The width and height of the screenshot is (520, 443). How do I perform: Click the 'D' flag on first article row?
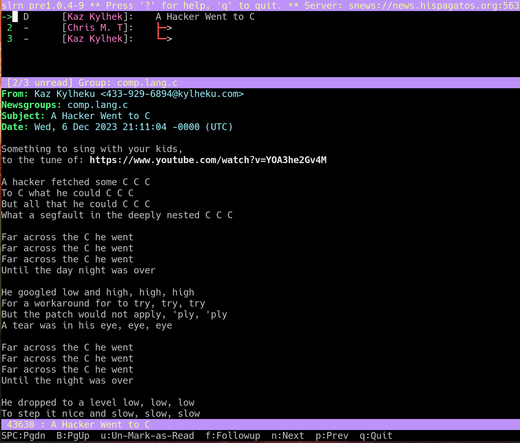pyautogui.click(x=26, y=17)
